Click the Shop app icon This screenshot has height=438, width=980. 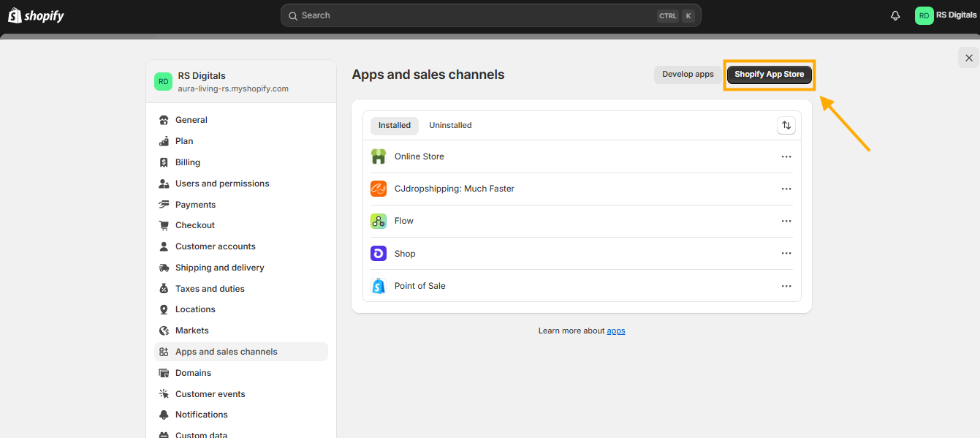379,254
